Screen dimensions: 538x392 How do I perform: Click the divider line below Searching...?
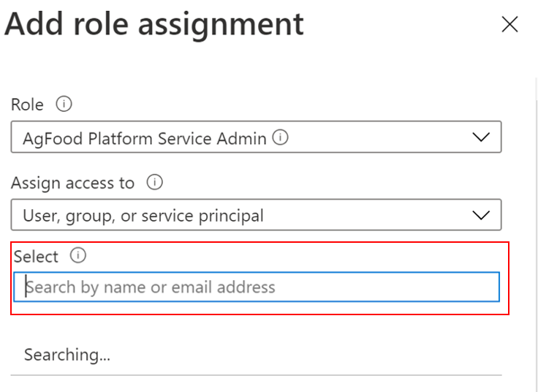[256, 376]
